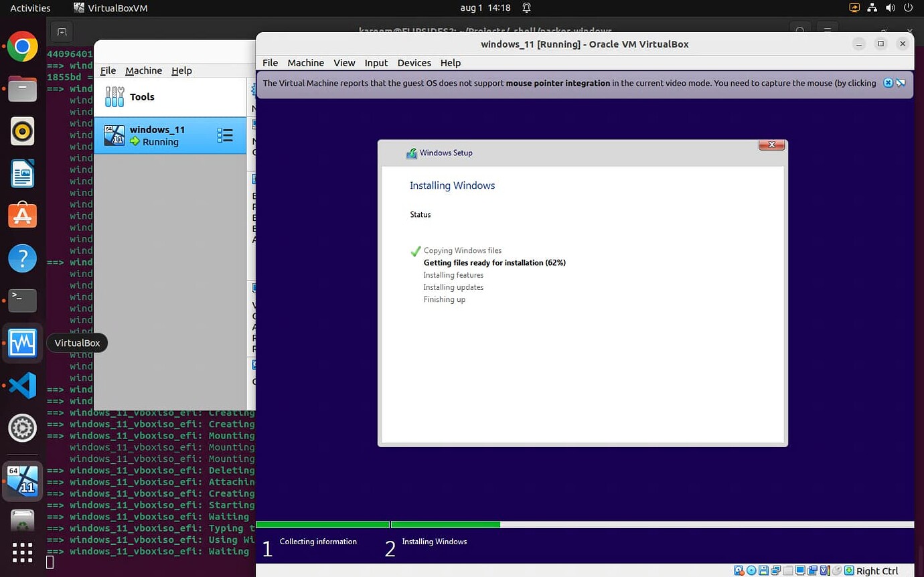This screenshot has height=577, width=924.
Task: Click the hard disk activity indicator
Action: tap(739, 570)
